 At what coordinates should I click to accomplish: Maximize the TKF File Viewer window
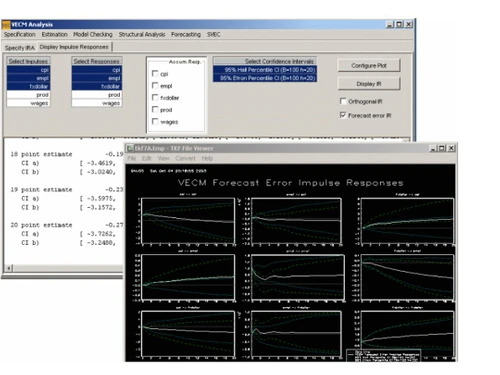pyautogui.click(x=442, y=148)
